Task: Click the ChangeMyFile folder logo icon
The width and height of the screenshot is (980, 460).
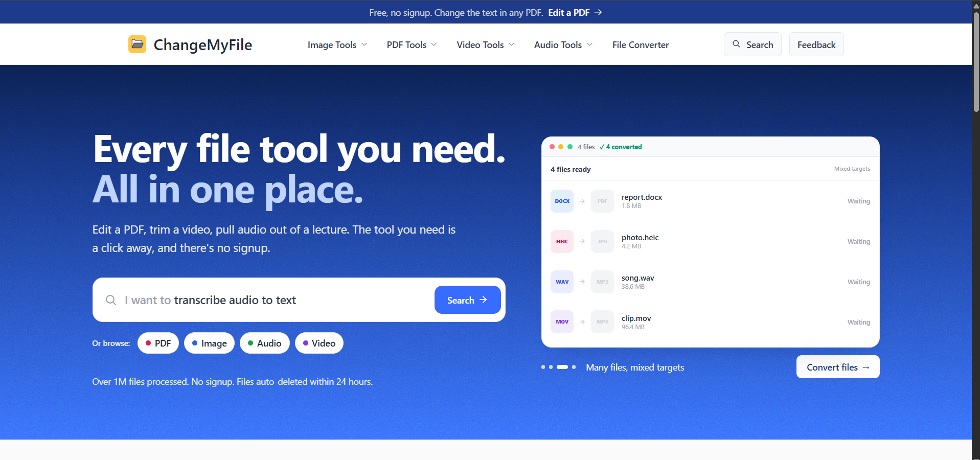Action: pyautogui.click(x=137, y=44)
